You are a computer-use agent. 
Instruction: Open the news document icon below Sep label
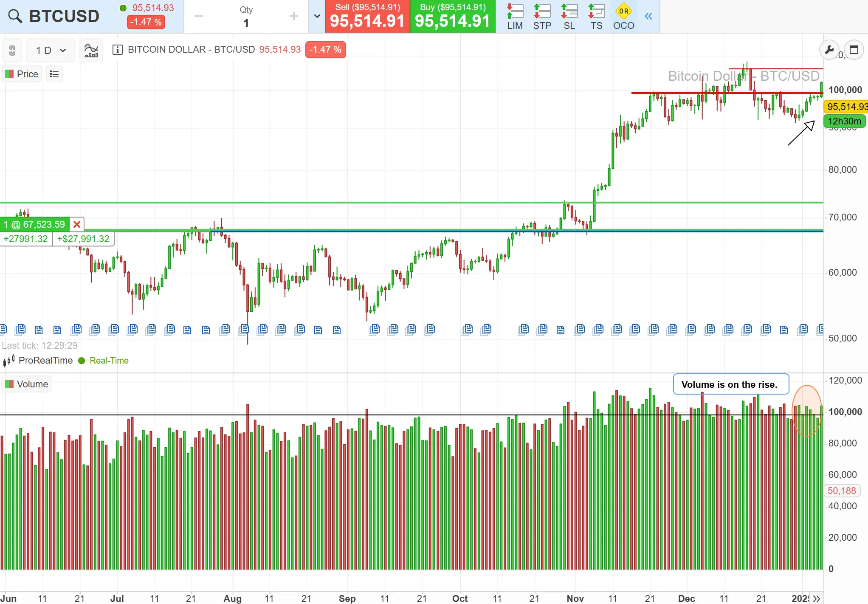[337, 330]
